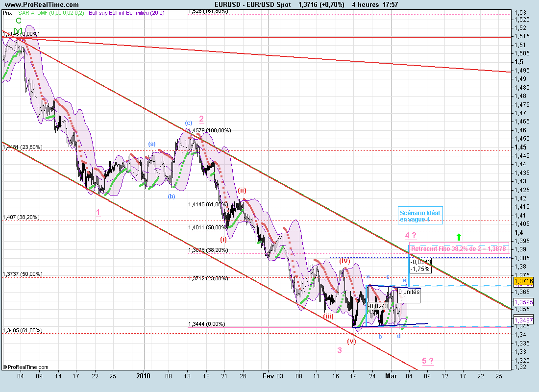The image size is (539, 392).
Task: Select the 'Retracmt Fibo 38,2% de 2 = 1,3878' label
Action: 459,248
